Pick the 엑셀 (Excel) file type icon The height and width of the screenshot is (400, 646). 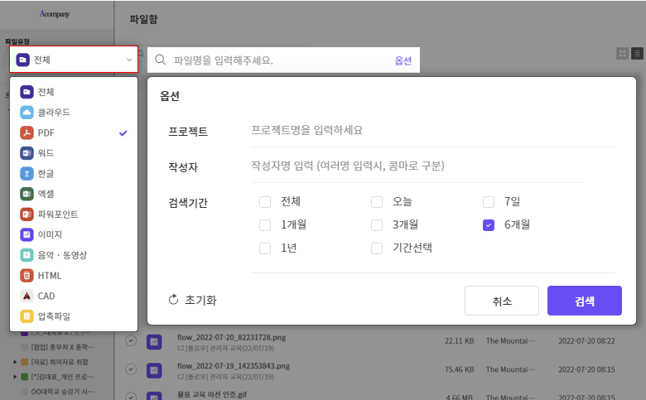pyautogui.click(x=27, y=194)
